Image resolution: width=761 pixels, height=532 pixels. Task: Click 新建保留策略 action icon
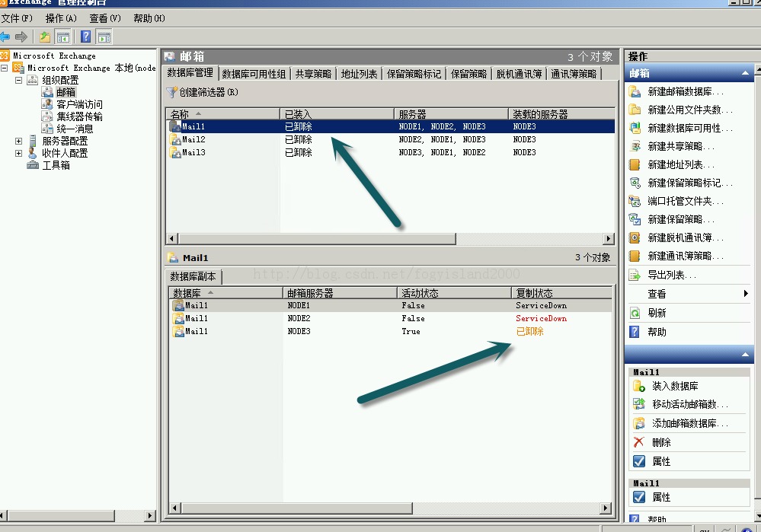[x=635, y=219]
